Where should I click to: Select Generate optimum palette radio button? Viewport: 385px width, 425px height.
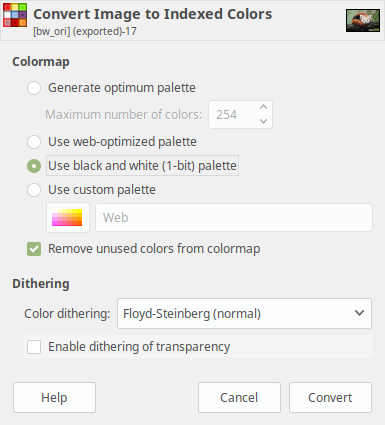point(34,88)
